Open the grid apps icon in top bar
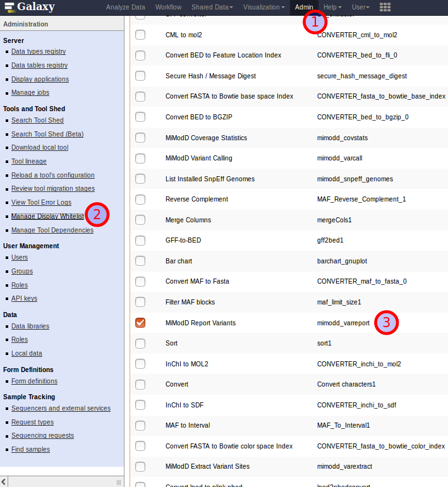This screenshot has width=448, height=487. [385, 7]
